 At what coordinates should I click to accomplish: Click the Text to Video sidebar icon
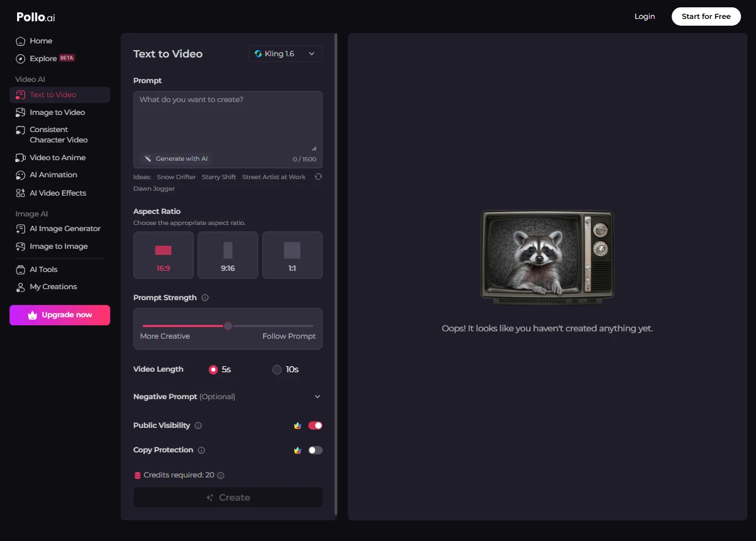pyautogui.click(x=20, y=95)
